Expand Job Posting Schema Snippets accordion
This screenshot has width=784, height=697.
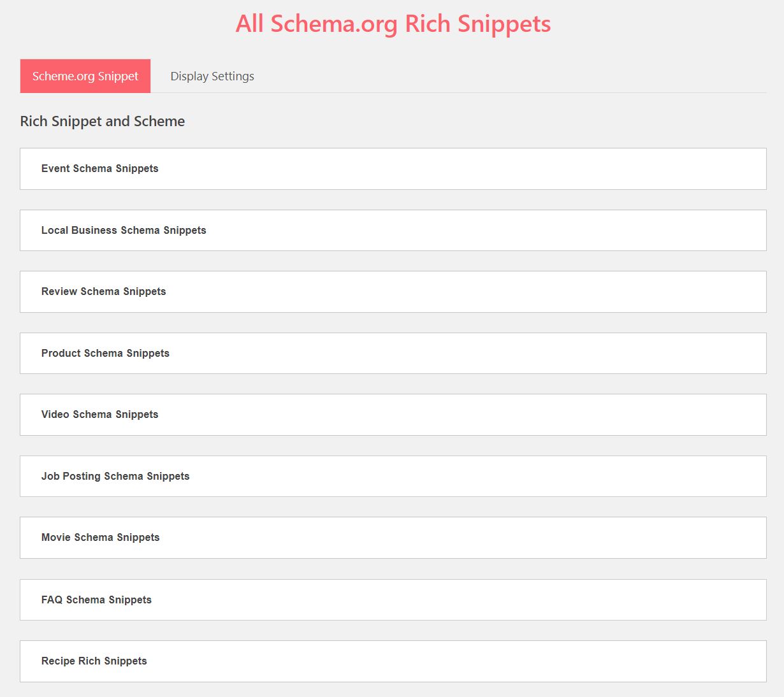click(x=393, y=476)
